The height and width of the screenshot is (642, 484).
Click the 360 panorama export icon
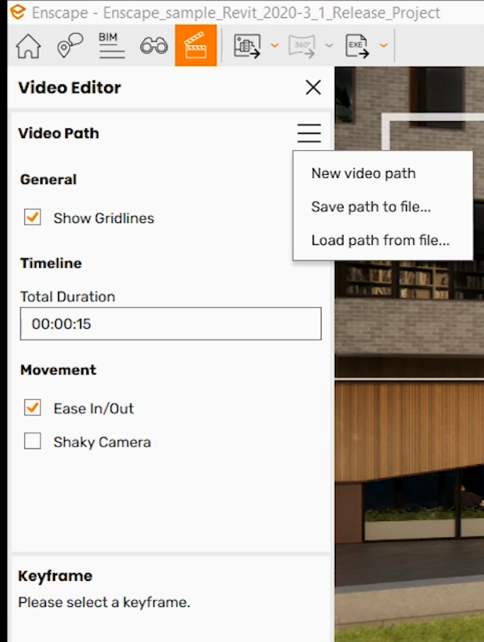click(302, 45)
